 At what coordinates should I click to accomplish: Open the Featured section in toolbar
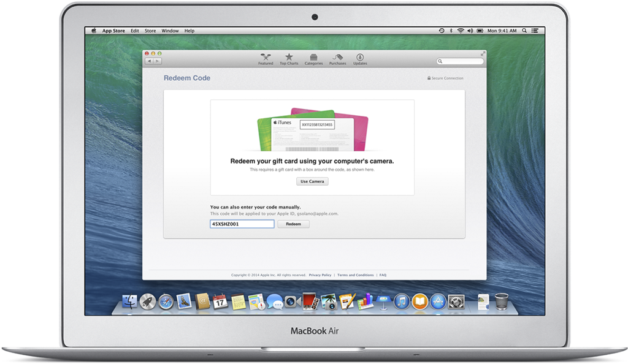point(266,59)
